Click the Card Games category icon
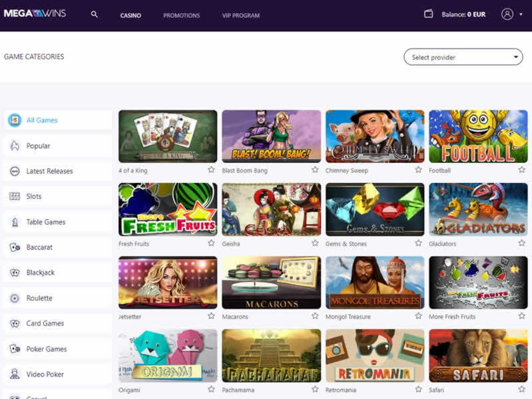Viewport: 532px width, 399px height. (x=15, y=323)
